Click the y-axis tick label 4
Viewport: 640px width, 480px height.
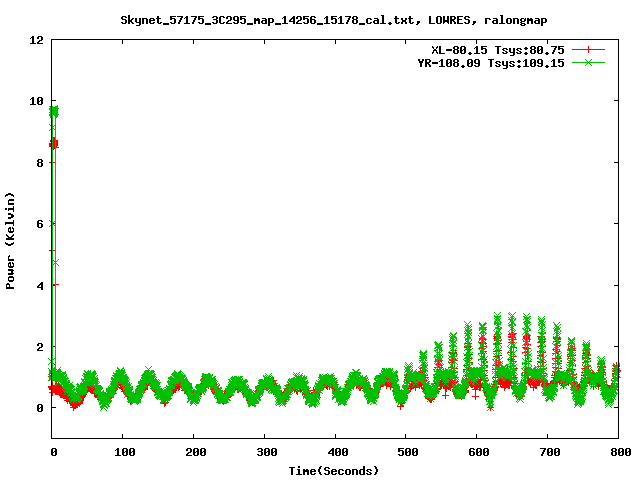[40, 286]
